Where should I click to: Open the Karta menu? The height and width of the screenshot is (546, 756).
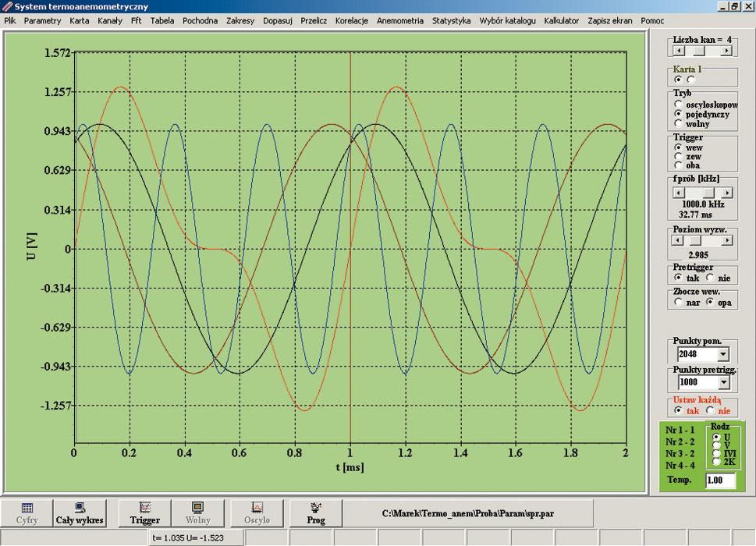[x=79, y=21]
